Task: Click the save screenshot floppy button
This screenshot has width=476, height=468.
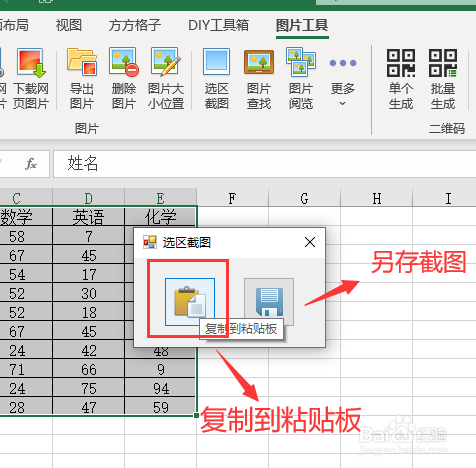Action: 269,301
